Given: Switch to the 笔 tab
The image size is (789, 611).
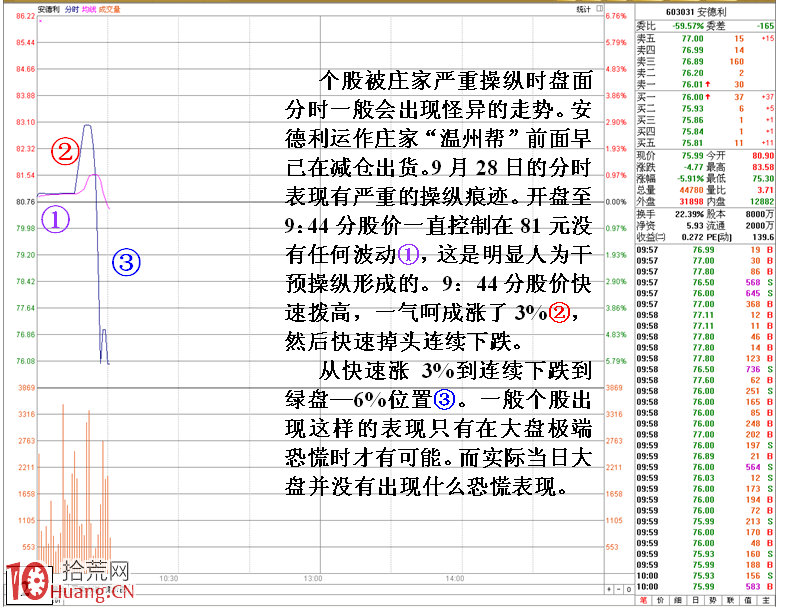Looking at the screenshot, I should click(644, 600).
